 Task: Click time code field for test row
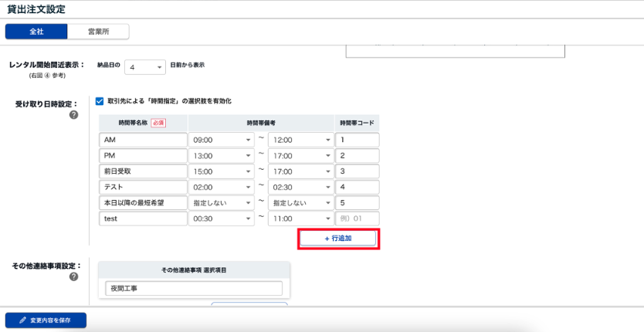pos(358,219)
